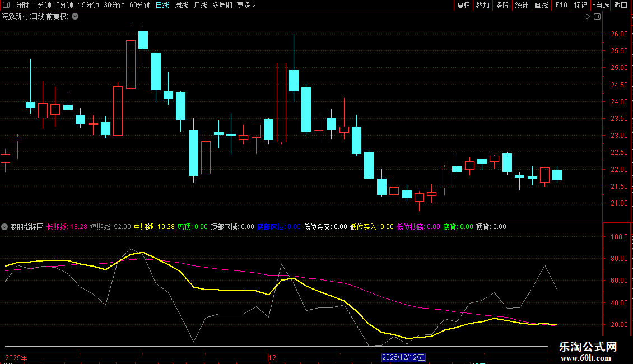Image resolution: width=633 pixels, height=364 pixels.
Task: Click the diamond icon in chart corner
Action: [x=587, y=17]
